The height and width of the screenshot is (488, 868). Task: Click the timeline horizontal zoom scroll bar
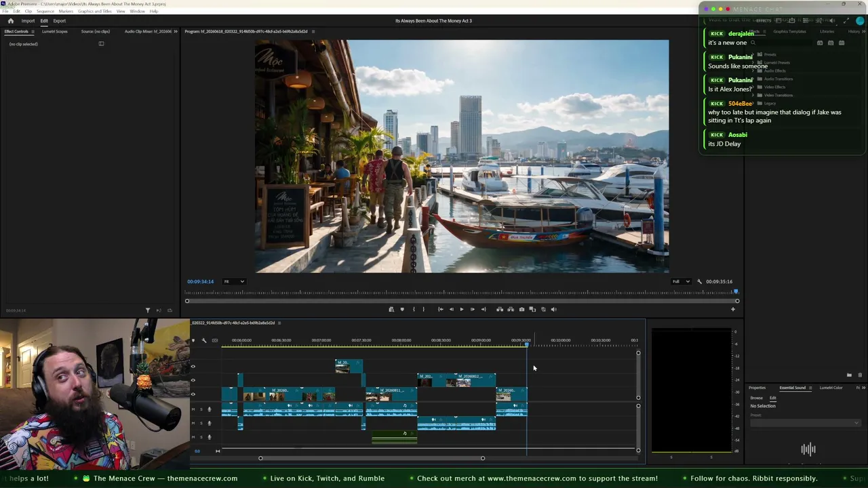372,458
